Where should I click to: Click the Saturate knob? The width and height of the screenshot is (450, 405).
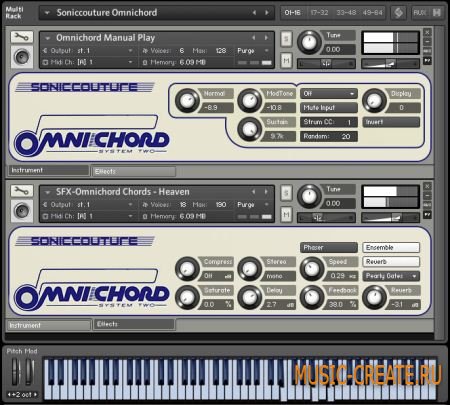[x=187, y=297]
